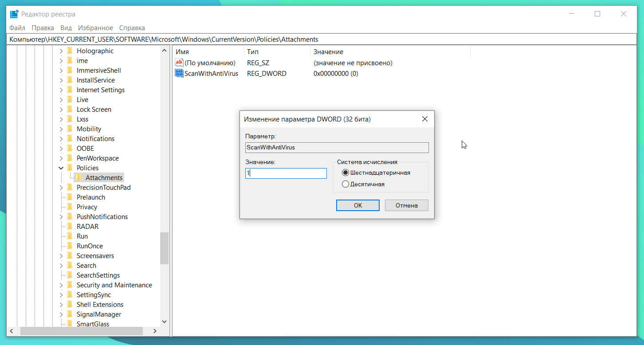Expand the PrecisionTouchPad tree node
Image resolution: width=644 pixels, height=345 pixels.
click(x=61, y=188)
